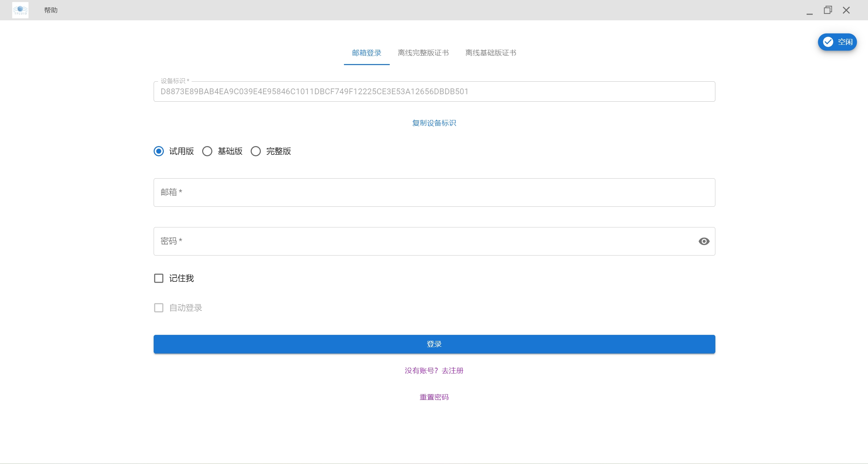The image size is (868, 464).
Task: Open the 离线基础版证书 tab
Action: [x=490, y=53]
